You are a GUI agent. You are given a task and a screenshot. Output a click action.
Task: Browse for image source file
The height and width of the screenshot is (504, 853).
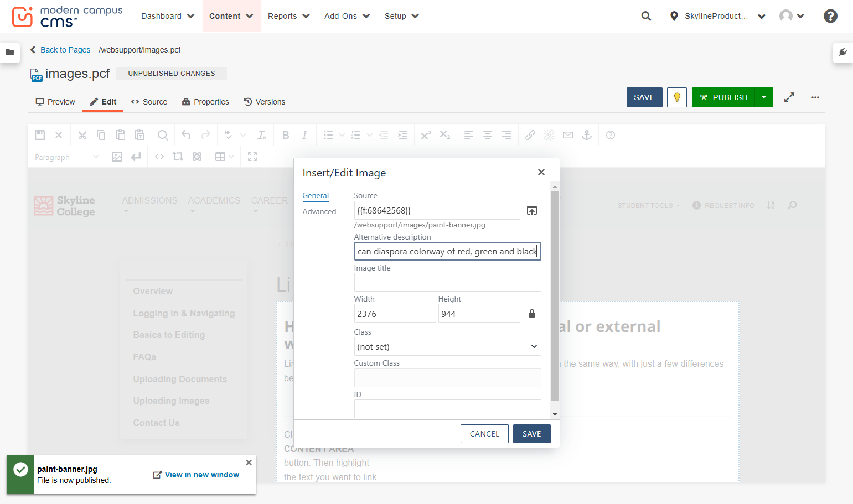pyautogui.click(x=532, y=210)
